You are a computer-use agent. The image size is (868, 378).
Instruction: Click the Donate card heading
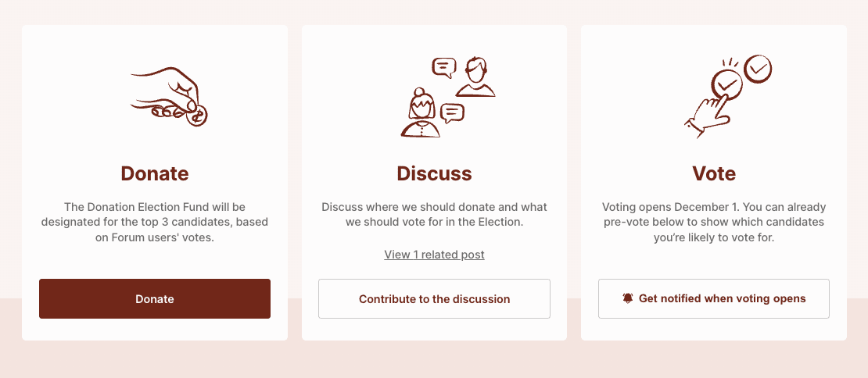[x=155, y=173]
